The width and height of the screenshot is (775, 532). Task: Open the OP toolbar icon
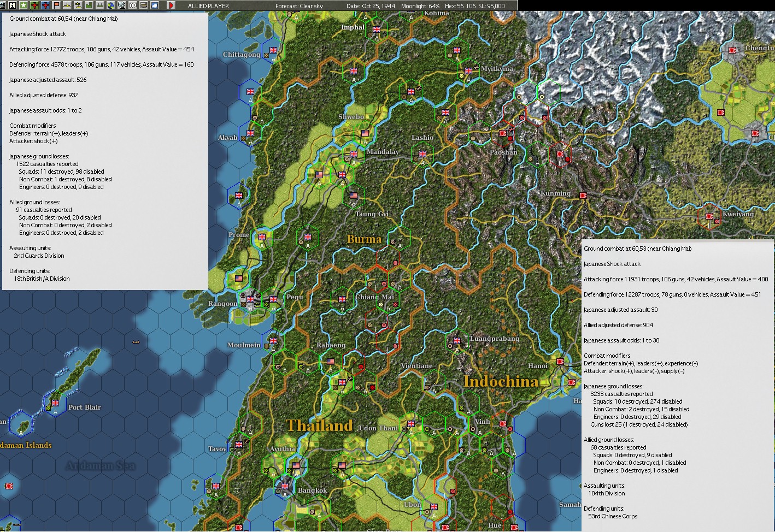133,5
